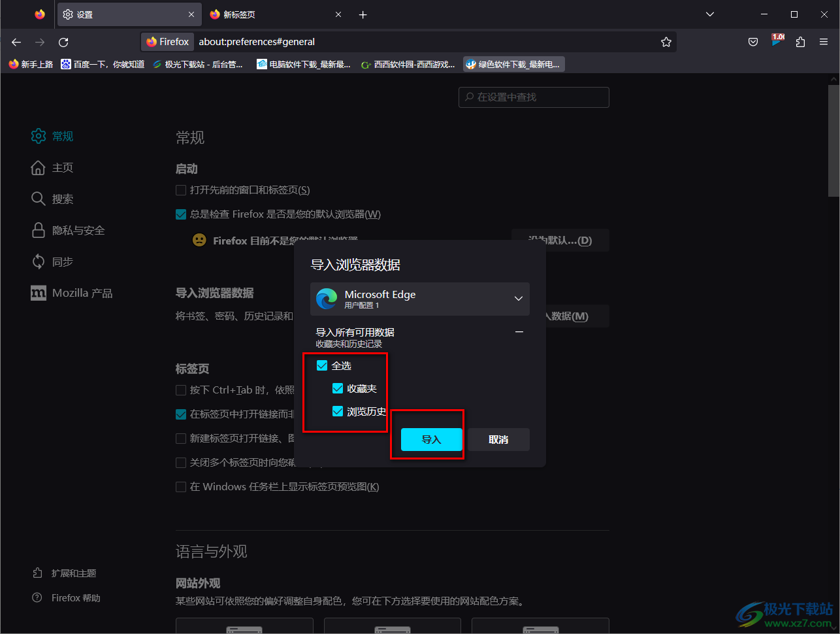Open the 绿色软件下载_最新电 bookmark
Image resolution: width=840 pixels, height=634 pixels.
(513, 64)
